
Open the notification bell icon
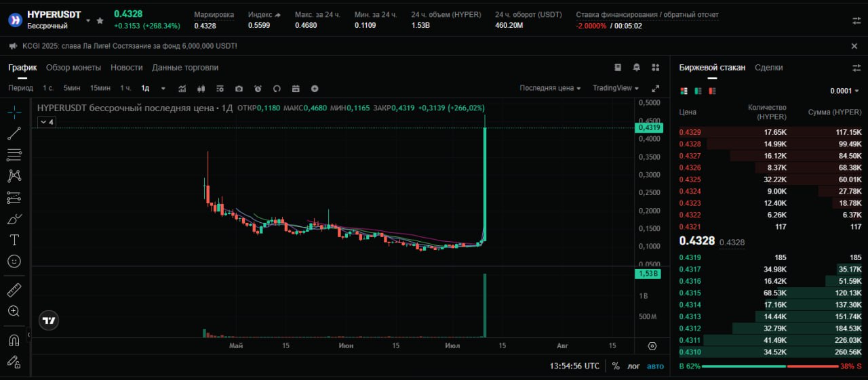pos(637,68)
